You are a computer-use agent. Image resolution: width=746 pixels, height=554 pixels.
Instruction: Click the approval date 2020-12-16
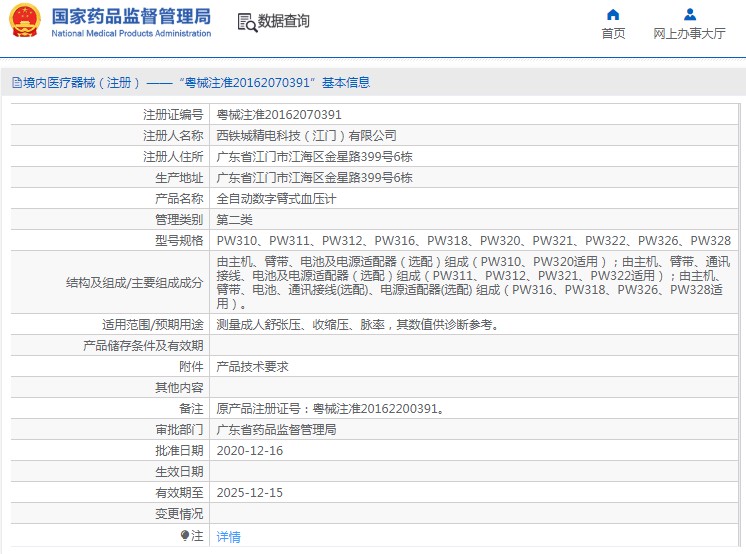click(250, 450)
